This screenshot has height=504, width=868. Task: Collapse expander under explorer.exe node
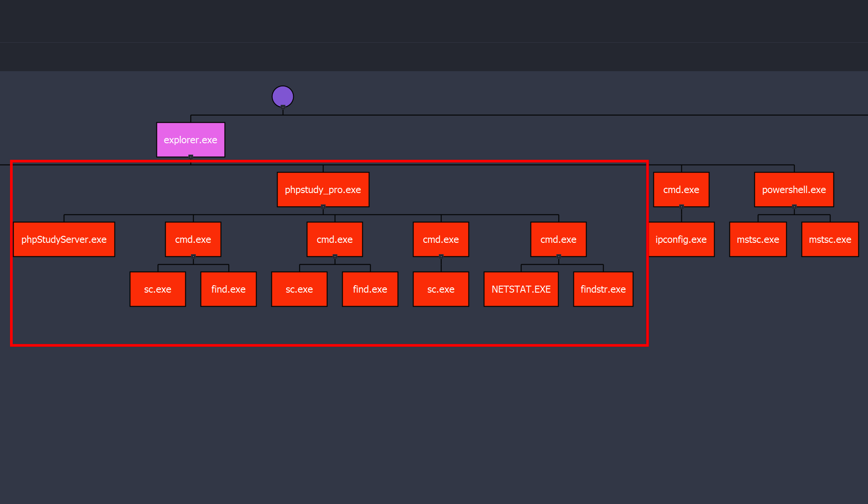191,157
